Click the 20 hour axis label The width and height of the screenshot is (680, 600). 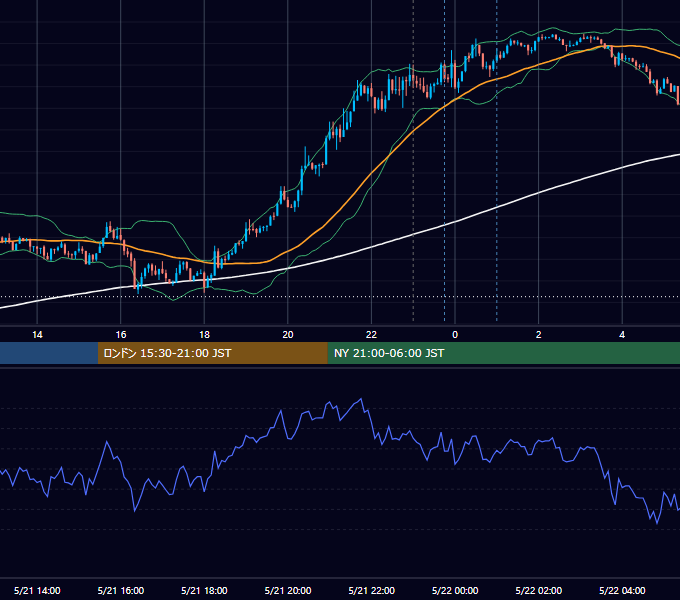coord(288,335)
